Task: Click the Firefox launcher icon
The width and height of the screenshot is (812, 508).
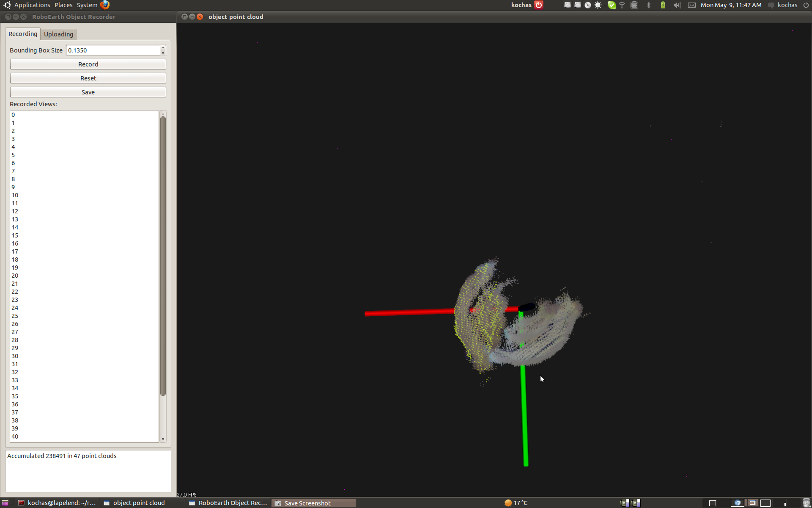Action: click(105, 5)
